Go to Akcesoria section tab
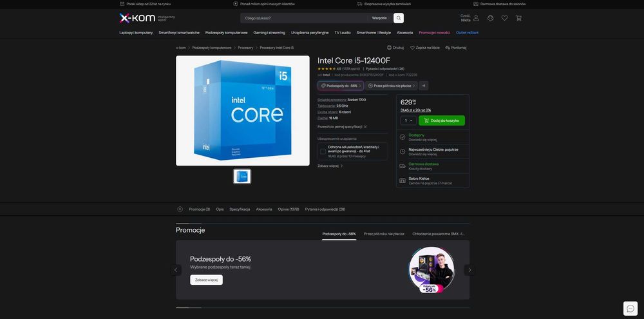The height and width of the screenshot is (319, 644). click(264, 209)
